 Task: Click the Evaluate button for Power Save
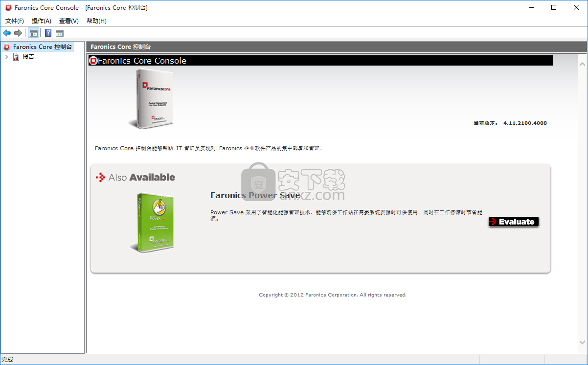point(514,222)
